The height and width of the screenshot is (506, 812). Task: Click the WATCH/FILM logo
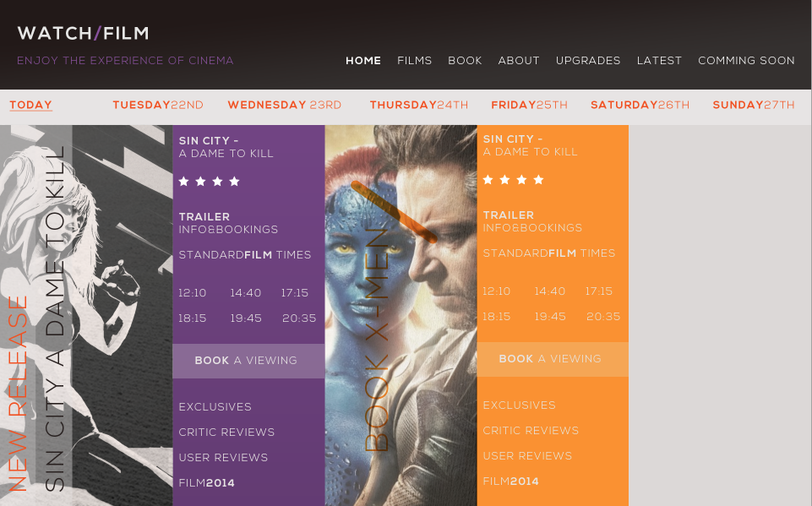84,33
